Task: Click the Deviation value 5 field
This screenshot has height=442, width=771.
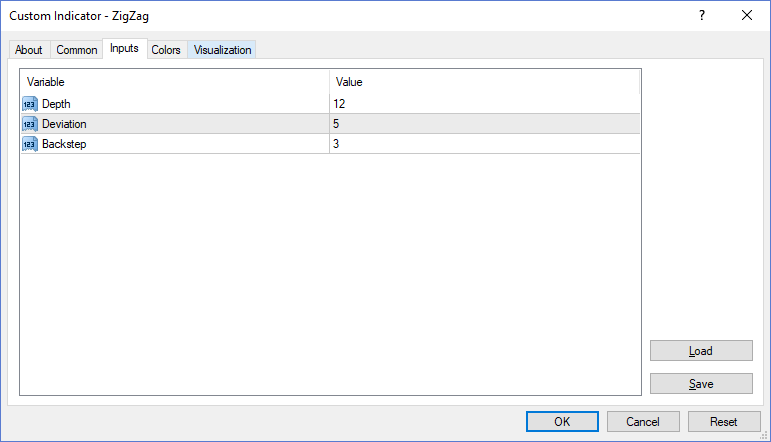Action: pyautogui.click(x=485, y=124)
